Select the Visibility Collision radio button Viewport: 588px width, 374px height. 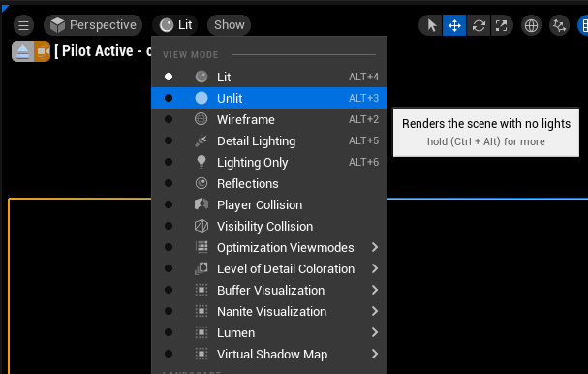click(x=169, y=226)
